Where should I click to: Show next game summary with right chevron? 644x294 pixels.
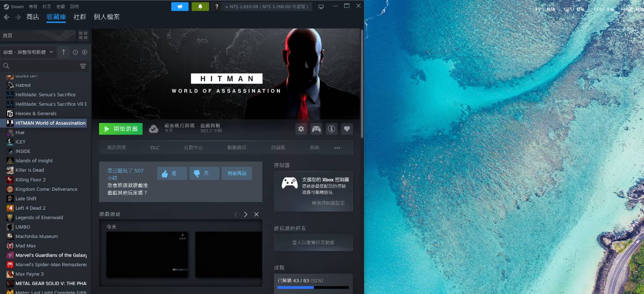[246, 214]
